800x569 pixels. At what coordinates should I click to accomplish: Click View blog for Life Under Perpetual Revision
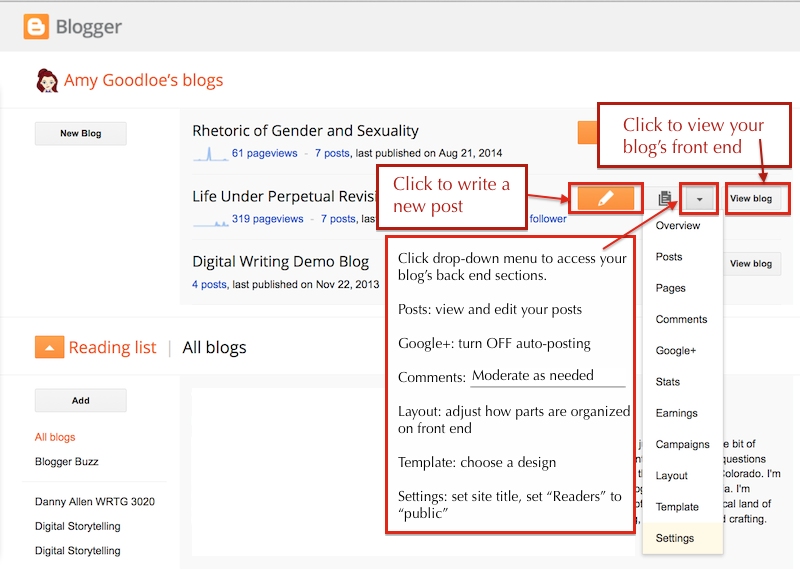pyautogui.click(x=751, y=199)
